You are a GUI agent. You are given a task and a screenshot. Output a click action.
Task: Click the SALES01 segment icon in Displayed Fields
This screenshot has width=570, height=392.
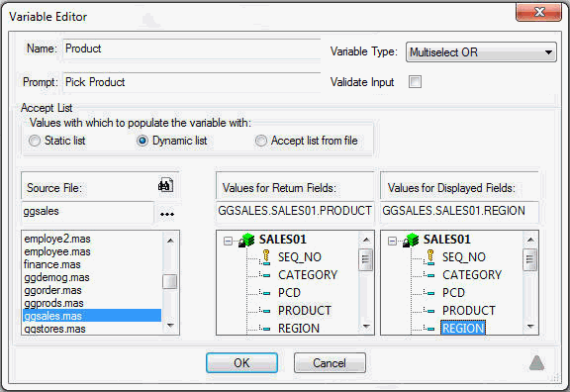tap(411, 240)
